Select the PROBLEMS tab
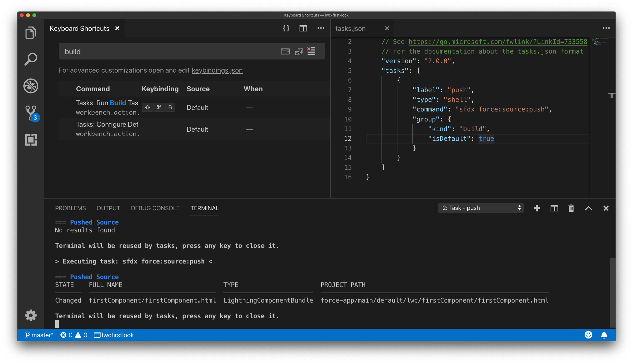 (70, 208)
